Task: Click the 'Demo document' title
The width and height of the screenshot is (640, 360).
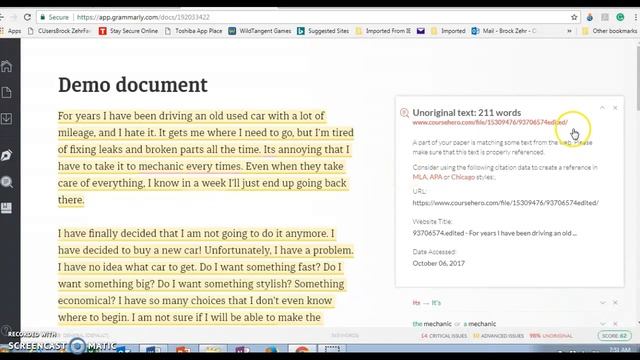Action: coord(133,85)
